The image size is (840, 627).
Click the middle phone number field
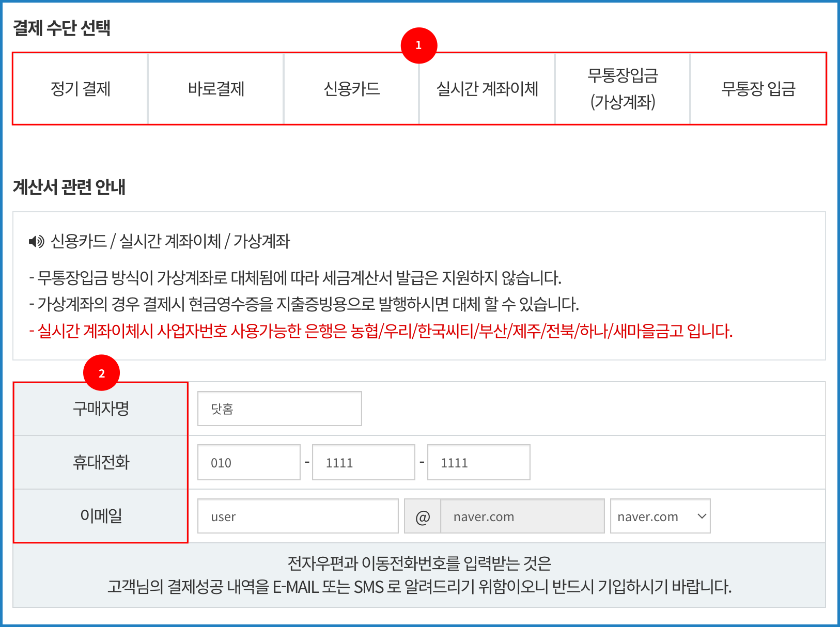[363, 462]
